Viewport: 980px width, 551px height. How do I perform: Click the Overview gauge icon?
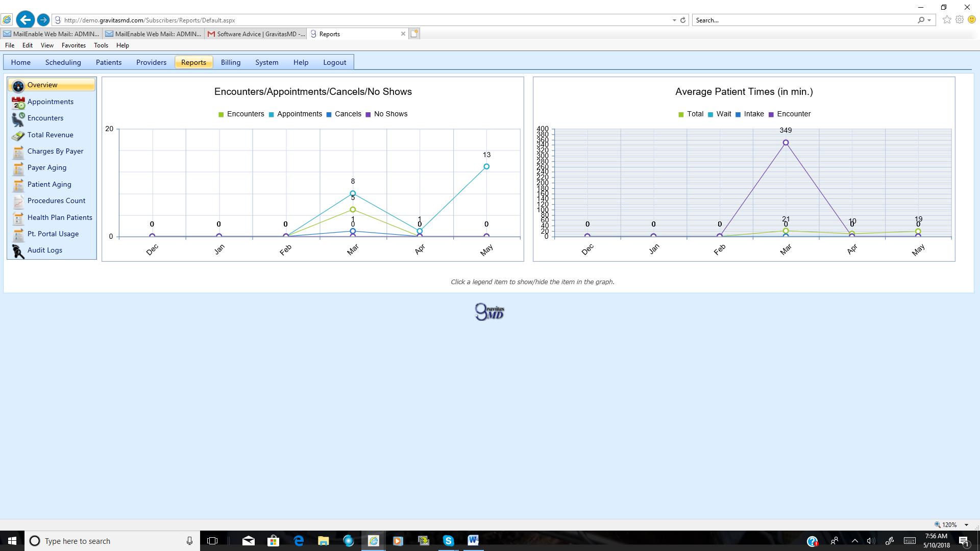click(x=18, y=86)
